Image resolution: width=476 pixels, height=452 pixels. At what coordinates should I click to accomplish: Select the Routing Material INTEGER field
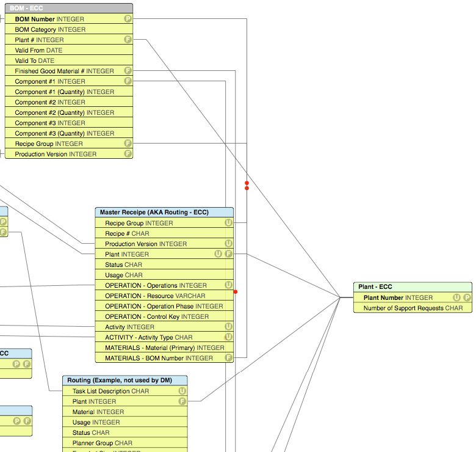coord(124,412)
